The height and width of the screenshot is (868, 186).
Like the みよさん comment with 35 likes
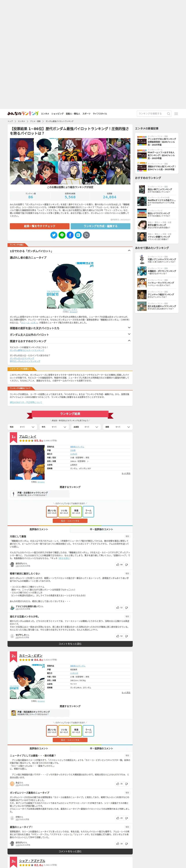(x=120, y=784)
